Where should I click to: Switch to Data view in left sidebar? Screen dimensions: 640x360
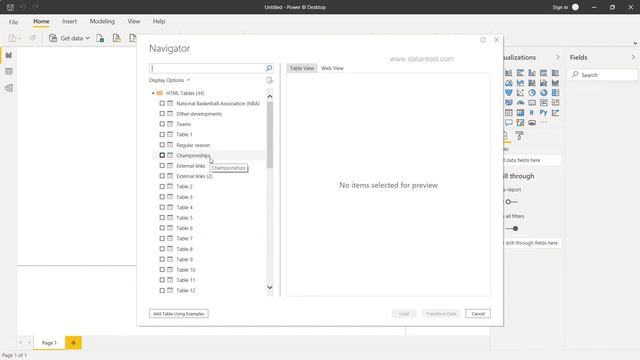(9, 72)
